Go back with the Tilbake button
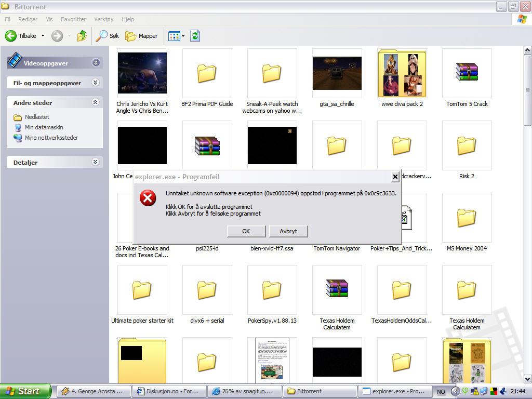Image resolution: width=532 pixels, height=399 pixels. (x=21, y=36)
